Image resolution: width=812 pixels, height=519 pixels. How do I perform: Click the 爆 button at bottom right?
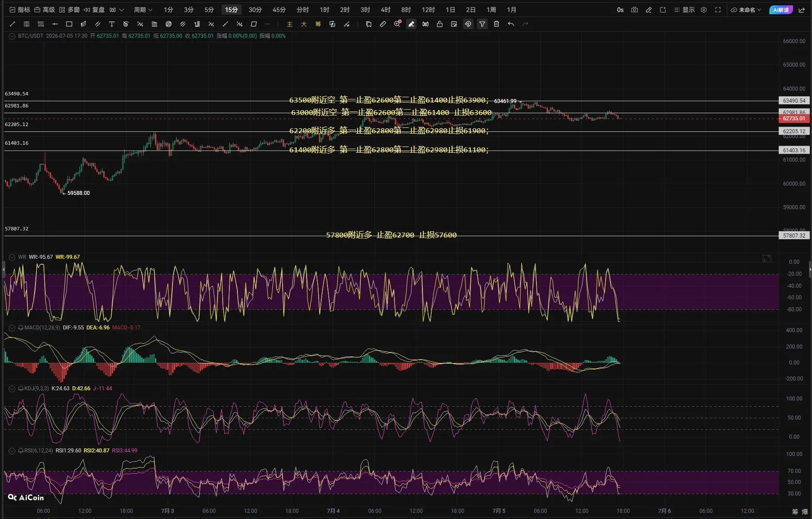[805, 511]
